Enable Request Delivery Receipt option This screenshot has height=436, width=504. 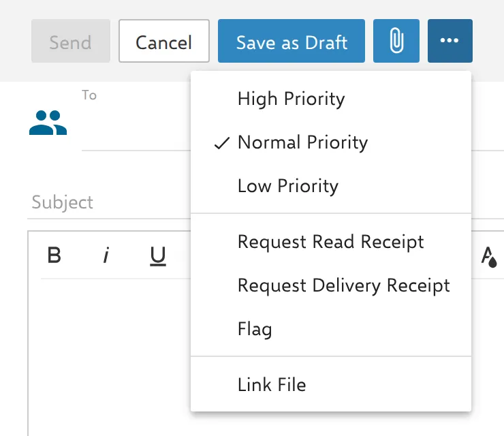331,285
